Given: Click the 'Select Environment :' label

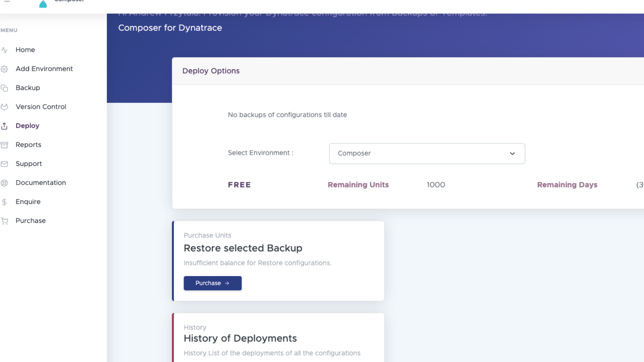Looking at the screenshot, I should [261, 153].
